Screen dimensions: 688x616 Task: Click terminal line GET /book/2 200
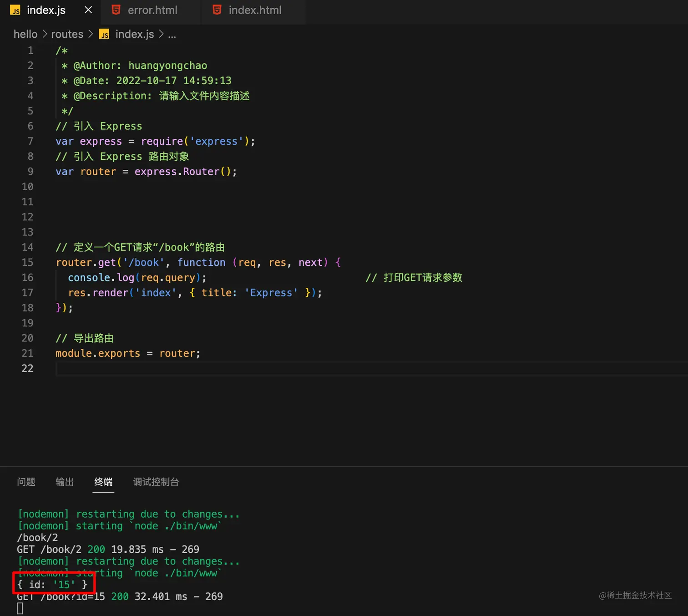[x=108, y=550]
